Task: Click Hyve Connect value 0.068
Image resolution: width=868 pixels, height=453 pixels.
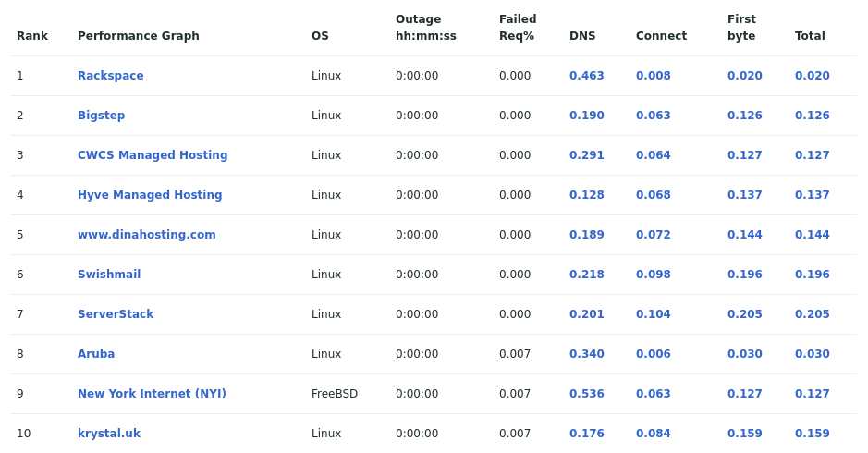Action: 654,195
